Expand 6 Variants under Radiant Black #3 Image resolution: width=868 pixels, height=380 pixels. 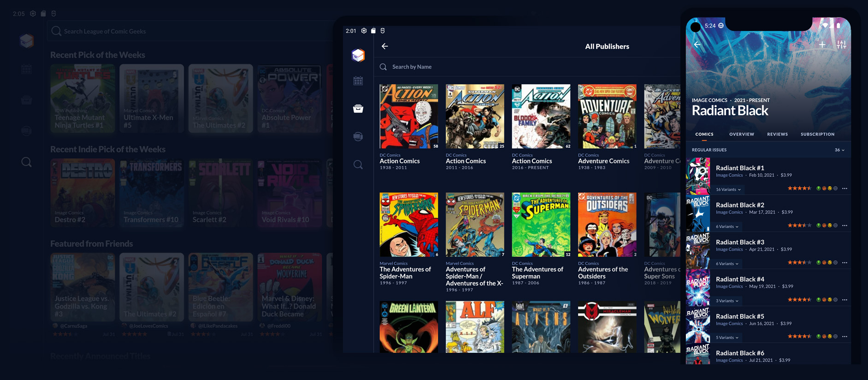click(x=727, y=263)
